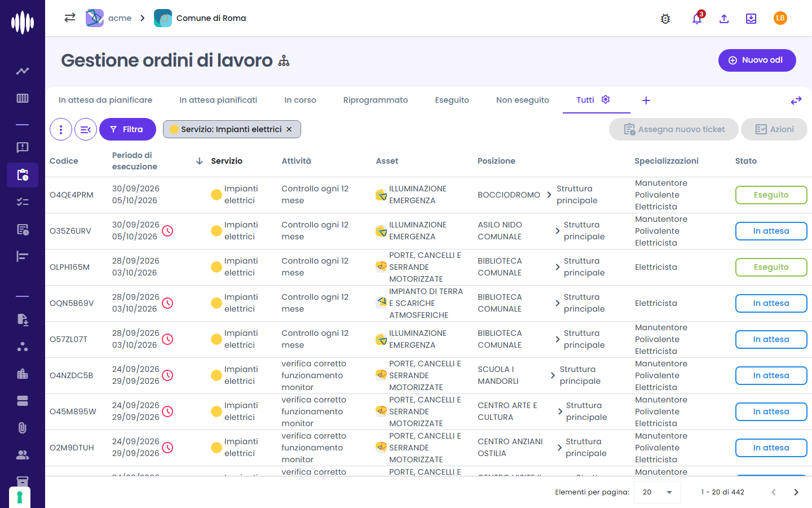Open the hierarchy icon beside page title

[284, 61]
